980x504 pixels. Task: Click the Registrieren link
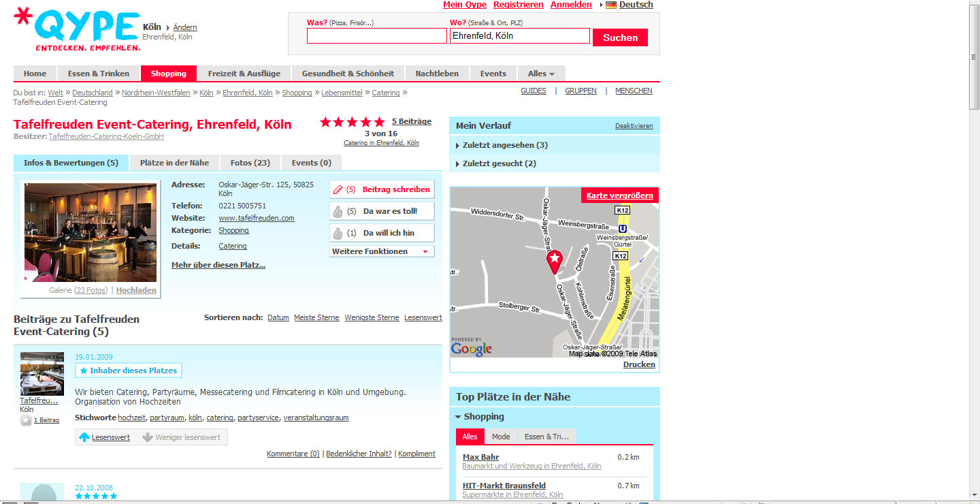click(519, 5)
